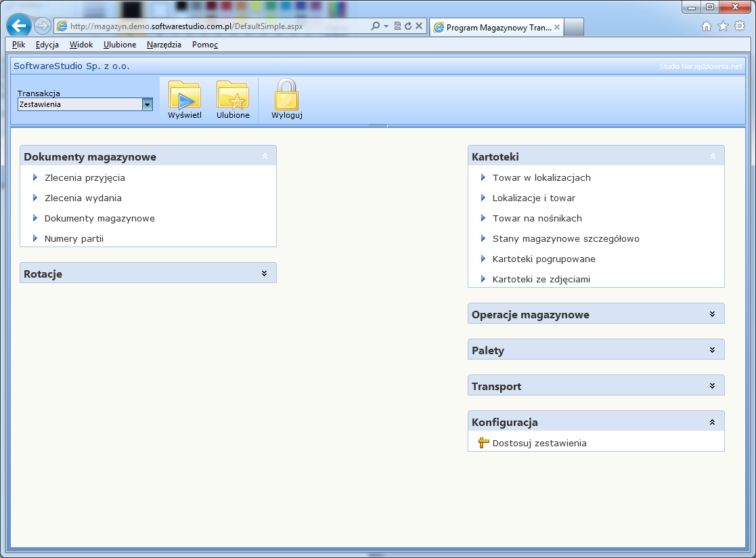Open the Narzędzia menu

[x=164, y=45]
